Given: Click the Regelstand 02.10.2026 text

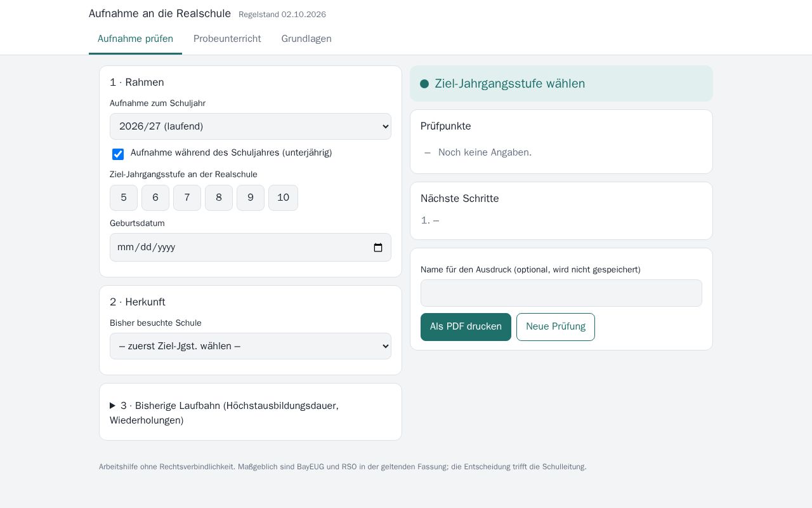Looking at the screenshot, I should pyautogui.click(x=282, y=15).
